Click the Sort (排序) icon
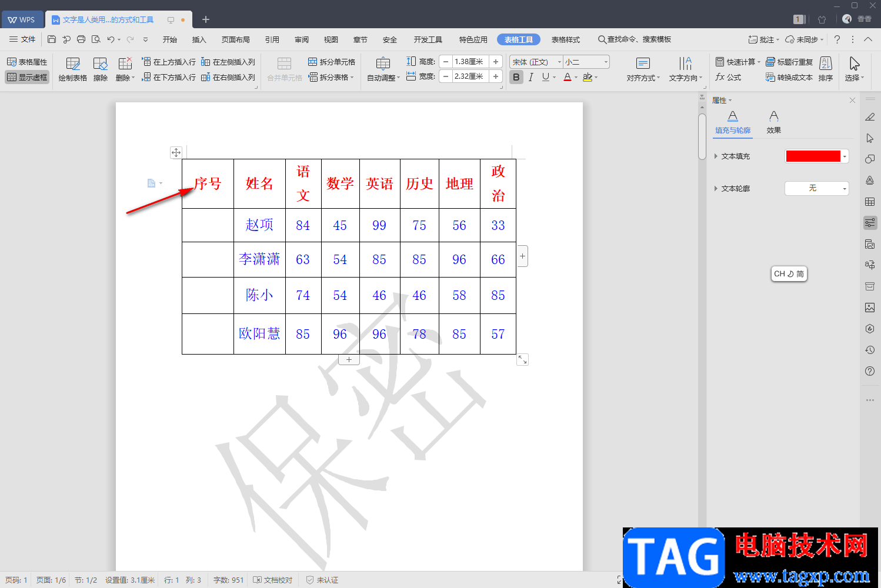This screenshot has height=588, width=881. pos(826,69)
